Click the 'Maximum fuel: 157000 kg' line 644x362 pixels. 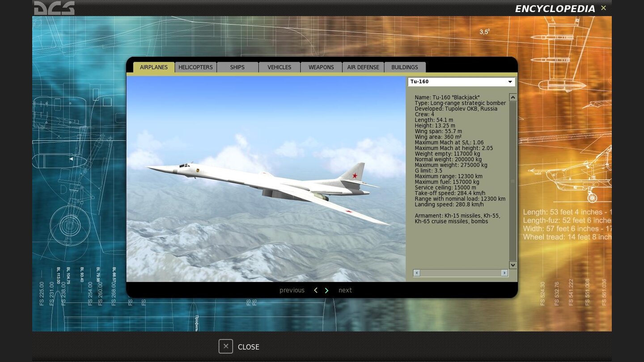pyautogui.click(x=447, y=182)
